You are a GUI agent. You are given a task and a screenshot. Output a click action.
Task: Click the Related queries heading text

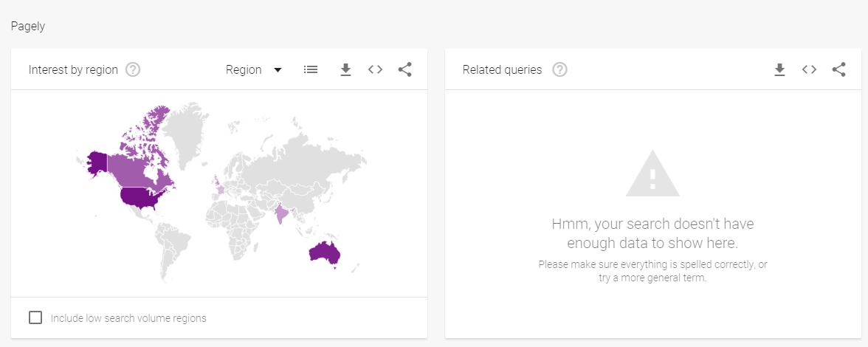(x=502, y=69)
